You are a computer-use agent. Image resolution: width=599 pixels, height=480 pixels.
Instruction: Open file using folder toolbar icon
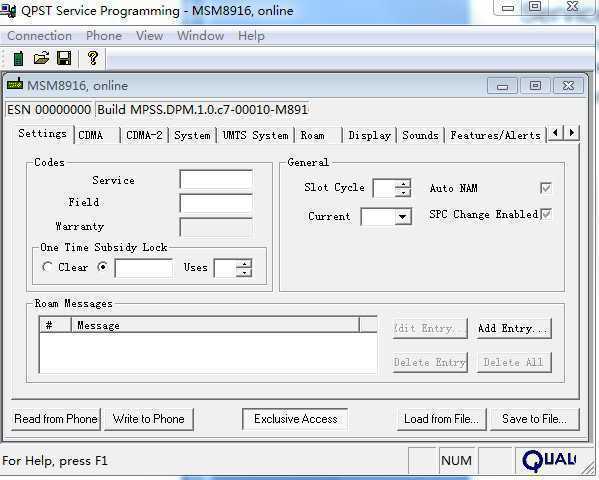click(41, 58)
